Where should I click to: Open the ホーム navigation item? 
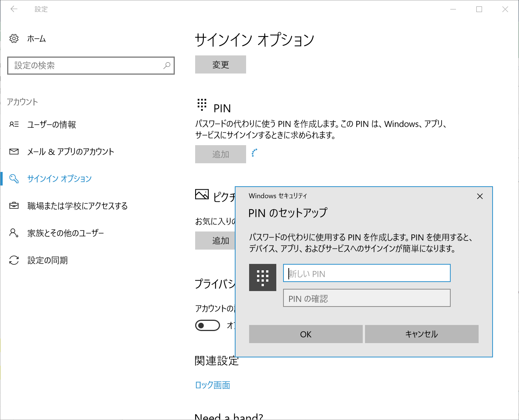point(36,38)
